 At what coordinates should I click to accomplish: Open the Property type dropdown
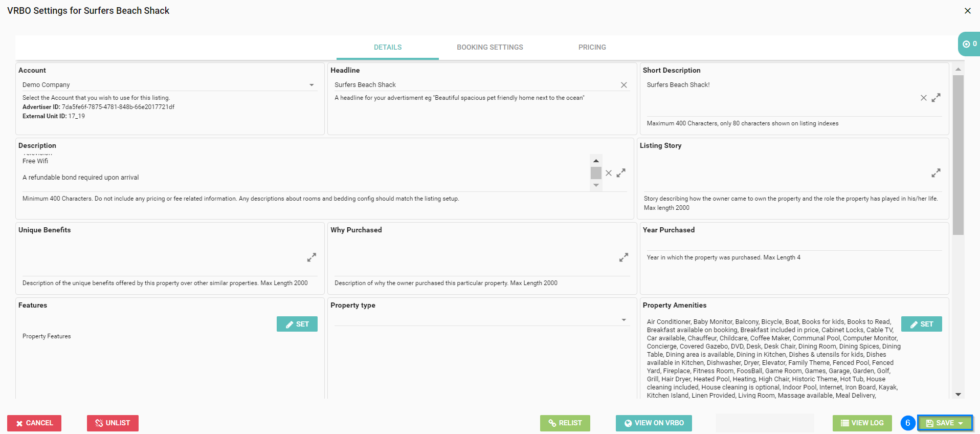pos(623,320)
